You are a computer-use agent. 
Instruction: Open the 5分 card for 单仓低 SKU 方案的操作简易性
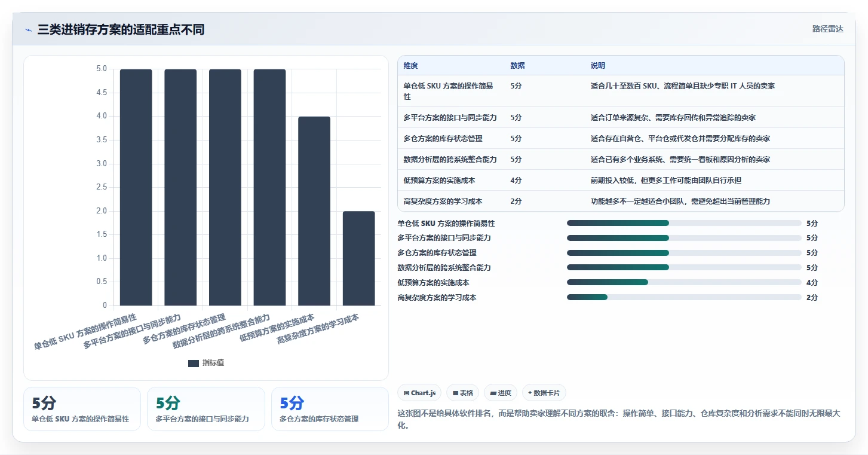pyautogui.click(x=82, y=409)
